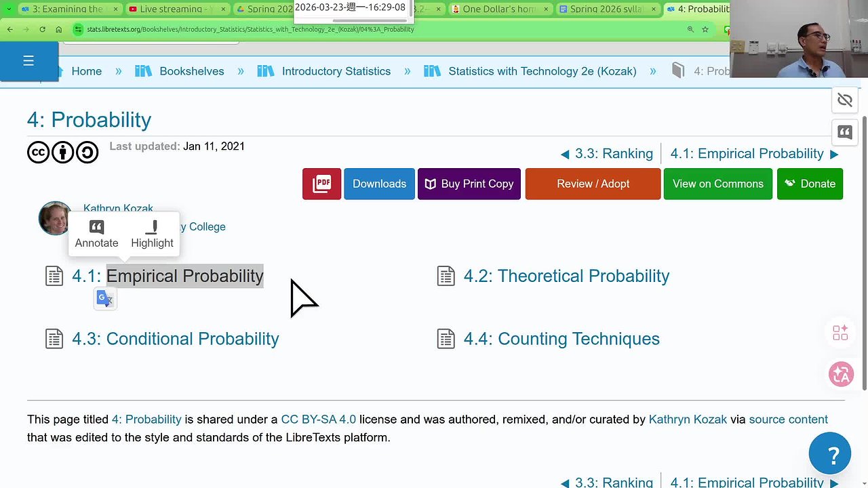Switch to the 'Spring 202' Drive tab

click(x=264, y=9)
